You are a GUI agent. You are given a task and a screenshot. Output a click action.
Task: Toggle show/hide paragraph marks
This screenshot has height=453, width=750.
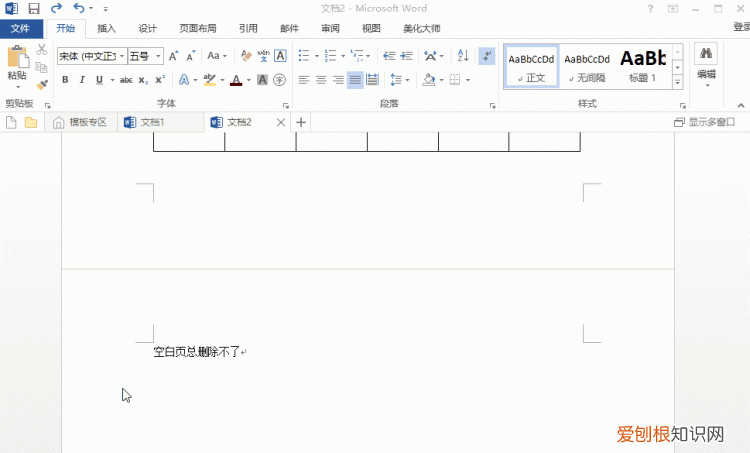coord(486,56)
